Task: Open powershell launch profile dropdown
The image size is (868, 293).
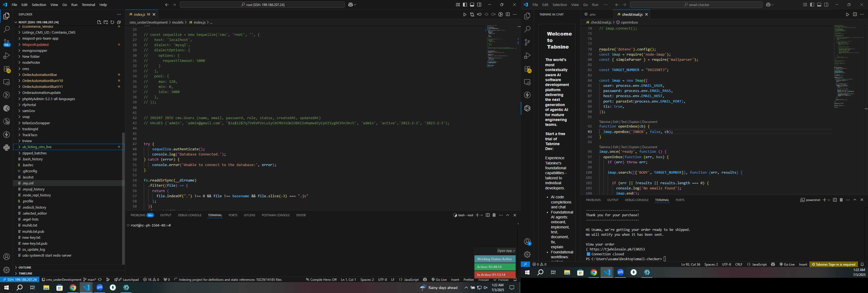Action: [829, 200]
